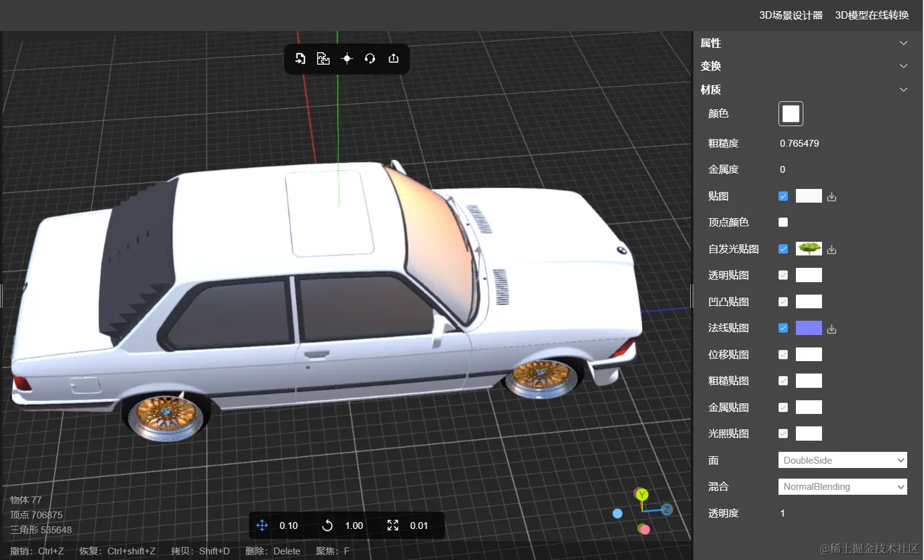Select the scale tool icon
Image resolution: width=924 pixels, height=560 pixels.
[x=393, y=525]
